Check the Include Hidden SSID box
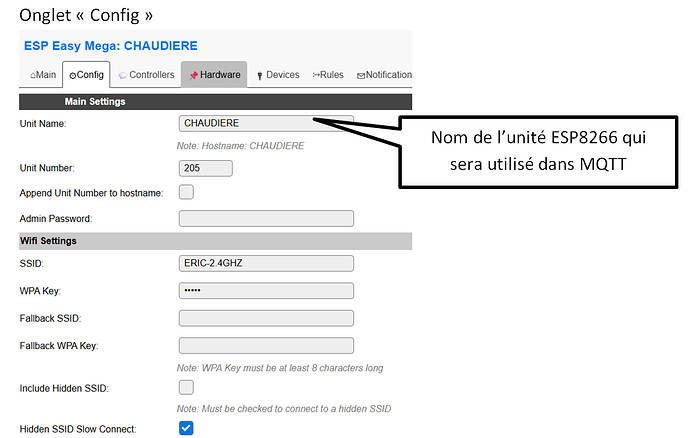 [186, 387]
